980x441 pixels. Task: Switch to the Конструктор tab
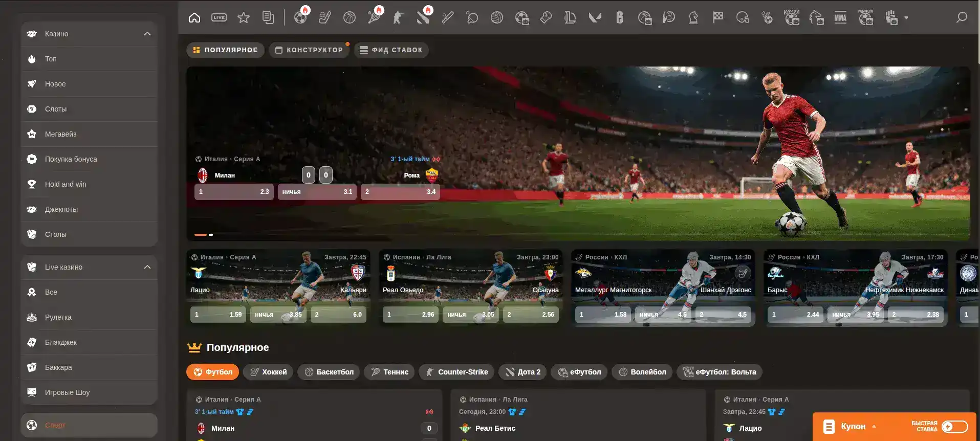[x=309, y=50]
